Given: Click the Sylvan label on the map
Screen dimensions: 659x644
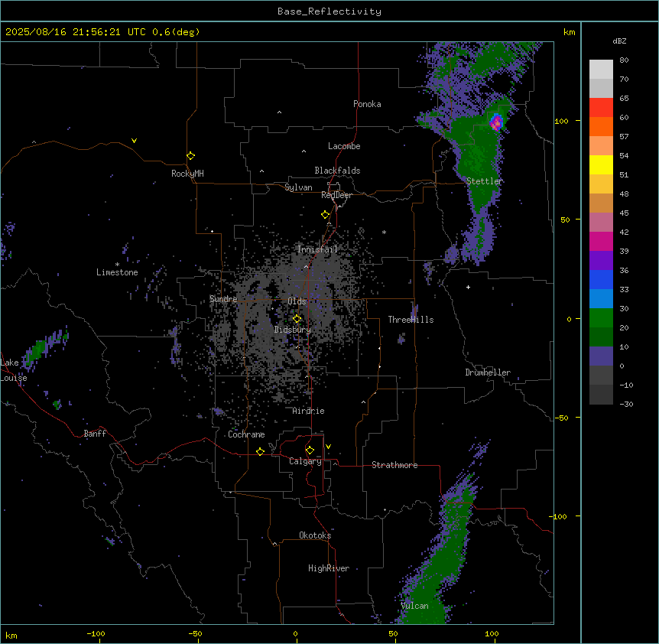Looking at the screenshot, I should pyautogui.click(x=298, y=187).
